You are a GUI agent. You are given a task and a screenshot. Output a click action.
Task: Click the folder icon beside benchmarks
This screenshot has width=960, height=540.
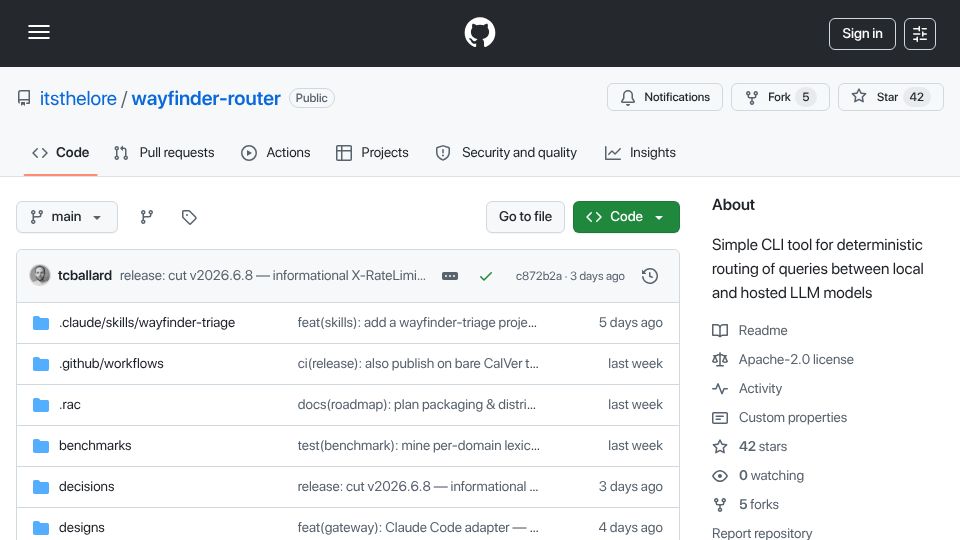(41, 446)
